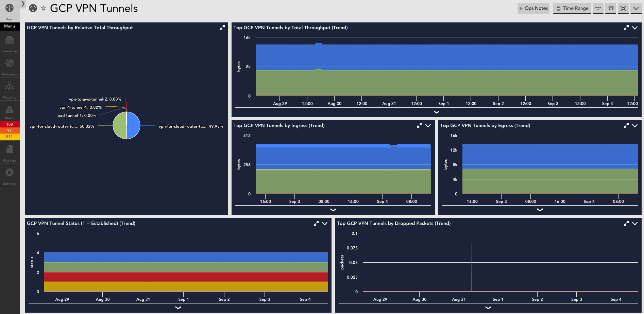
Task: Open the Reports section
Action: [x=10, y=153]
